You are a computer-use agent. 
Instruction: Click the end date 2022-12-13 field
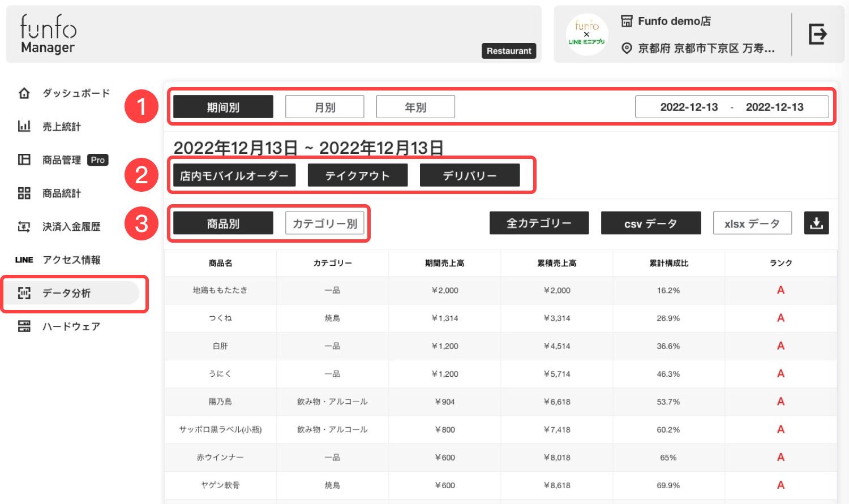pos(774,107)
